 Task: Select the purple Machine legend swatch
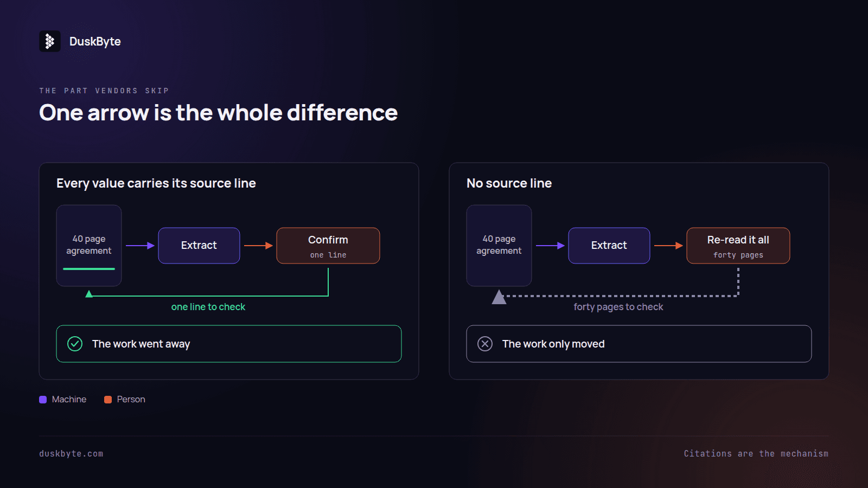point(43,400)
